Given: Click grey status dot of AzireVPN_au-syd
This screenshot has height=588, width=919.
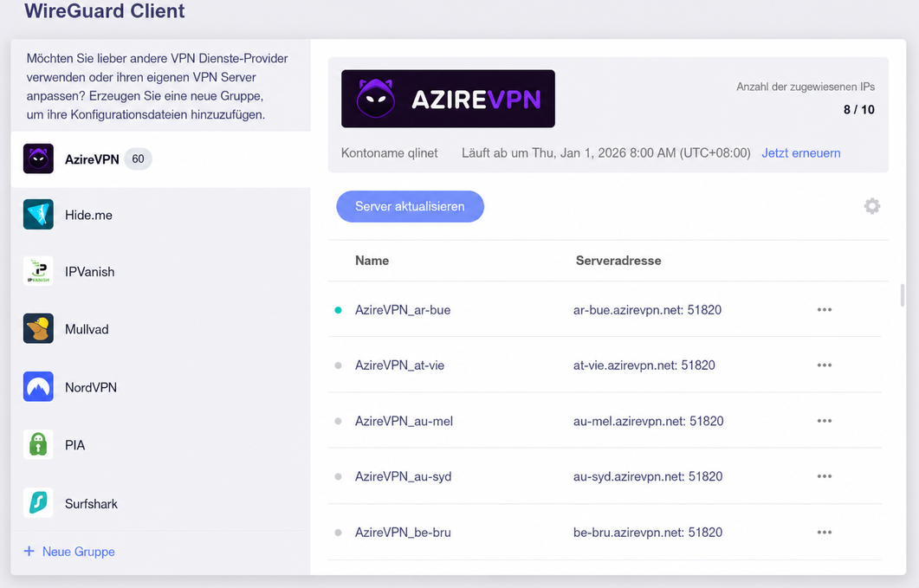Looking at the screenshot, I should (x=338, y=476).
